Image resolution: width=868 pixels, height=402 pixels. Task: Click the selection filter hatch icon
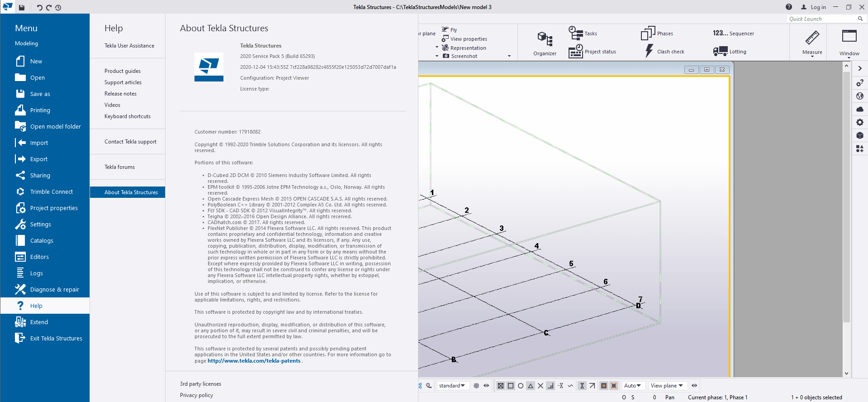476,386
